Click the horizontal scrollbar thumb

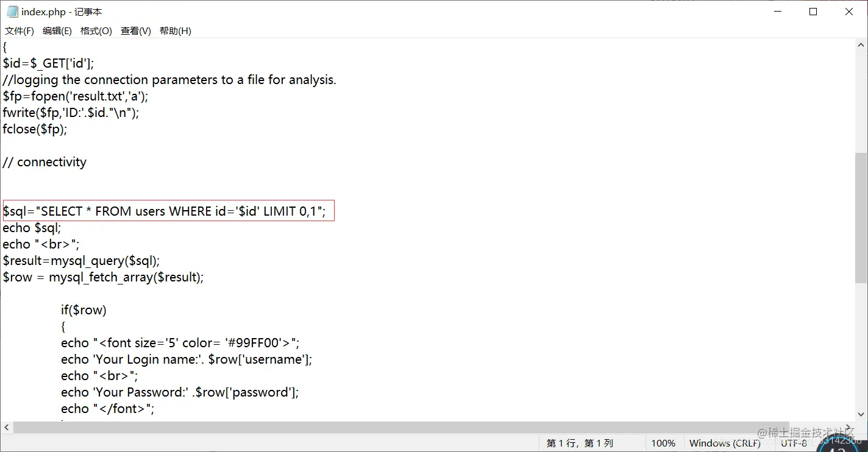tap(401, 428)
